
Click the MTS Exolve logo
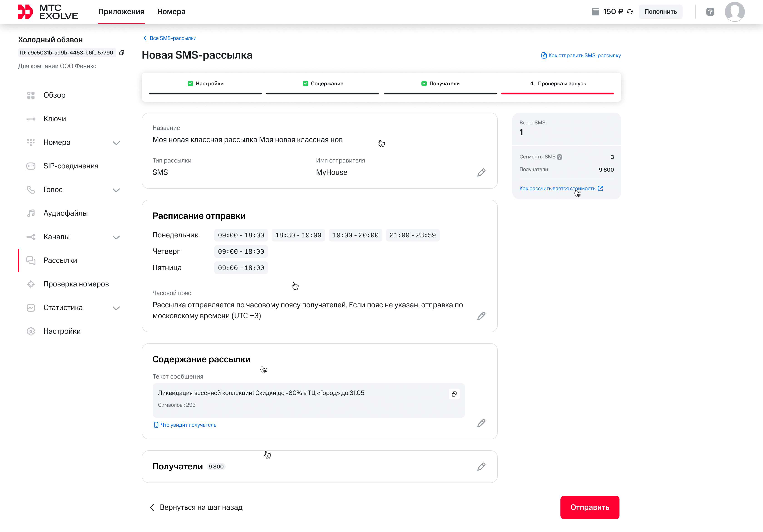tap(48, 12)
